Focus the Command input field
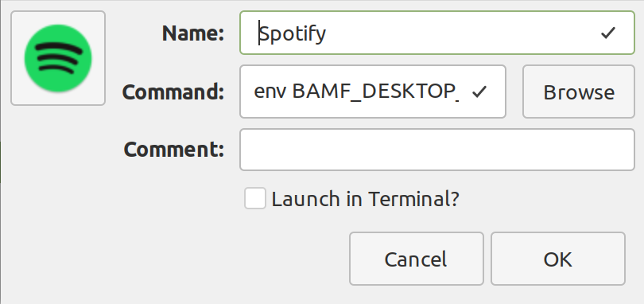Image resolution: width=644 pixels, height=304 pixels. [373, 92]
